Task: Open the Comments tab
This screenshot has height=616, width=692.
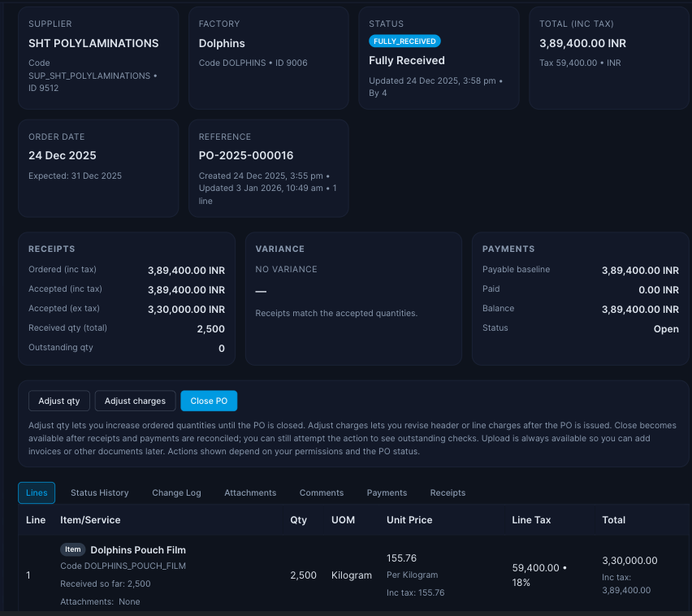Action: pos(321,492)
